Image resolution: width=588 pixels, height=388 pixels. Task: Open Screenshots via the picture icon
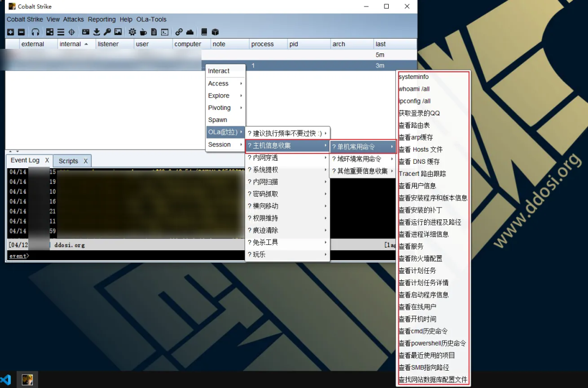[118, 32]
